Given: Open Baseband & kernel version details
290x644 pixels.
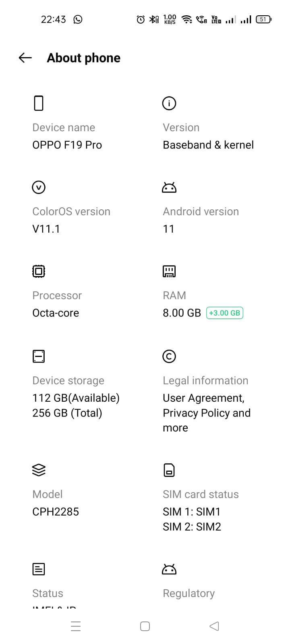Looking at the screenshot, I should (208, 144).
